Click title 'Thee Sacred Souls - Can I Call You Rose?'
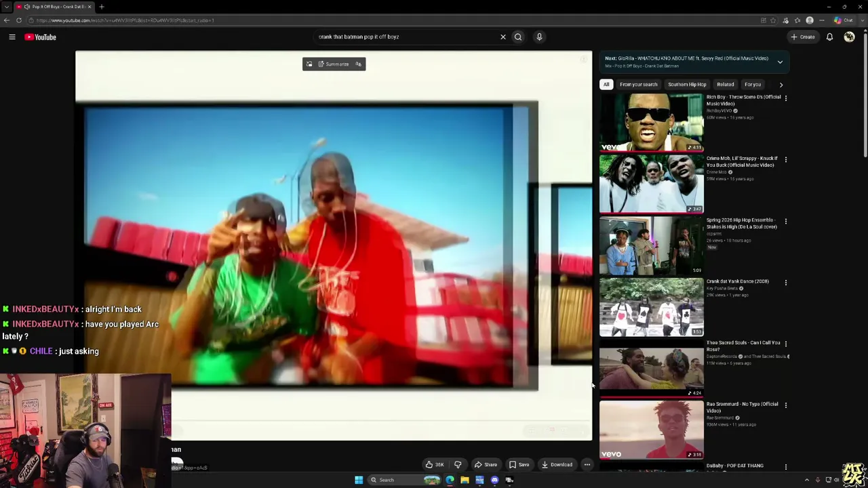 743,346
